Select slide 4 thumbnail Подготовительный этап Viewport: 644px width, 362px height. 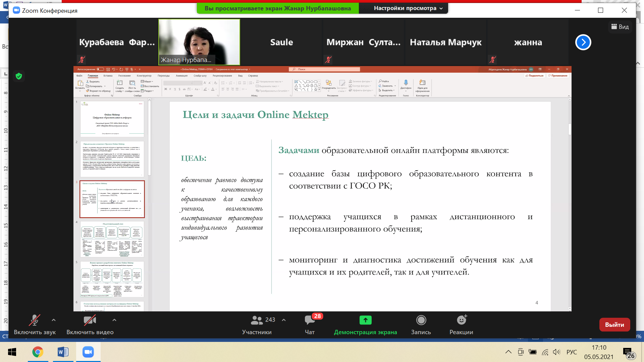pos(112,239)
